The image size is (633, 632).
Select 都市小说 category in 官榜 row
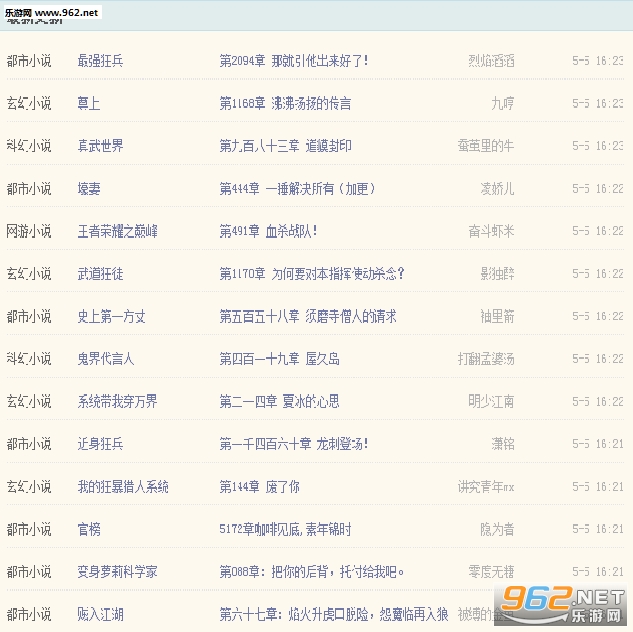pos(29,529)
